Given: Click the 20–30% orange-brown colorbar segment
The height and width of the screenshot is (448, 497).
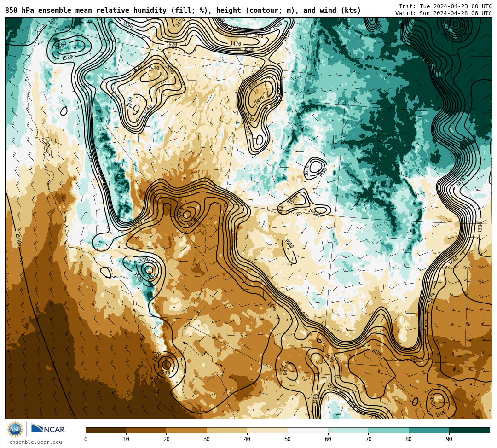Looking at the screenshot, I should [x=187, y=430].
